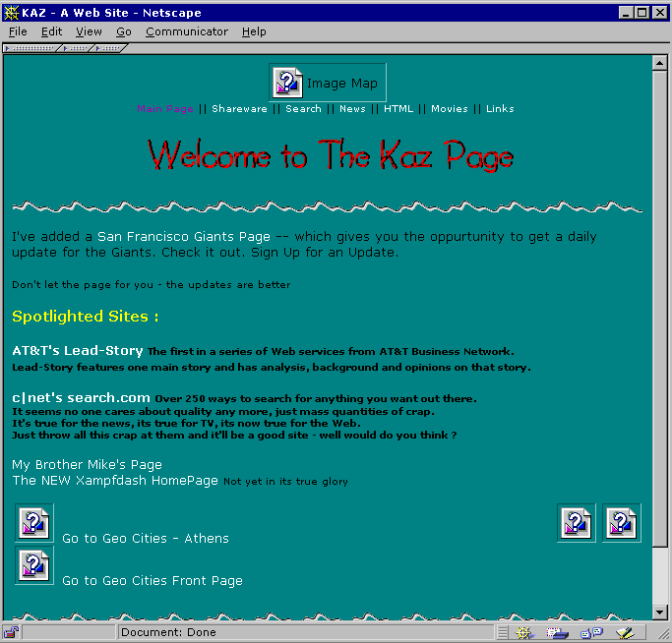
Task: Click broken image beside Geo Cities Athens
Action: tap(34, 523)
